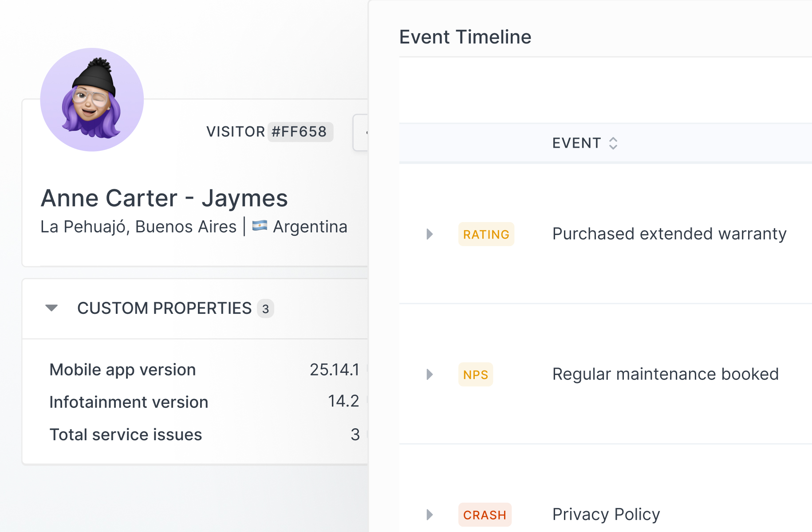Sort by the EVENT column header
Screen dimensions: 812x532
(576, 143)
